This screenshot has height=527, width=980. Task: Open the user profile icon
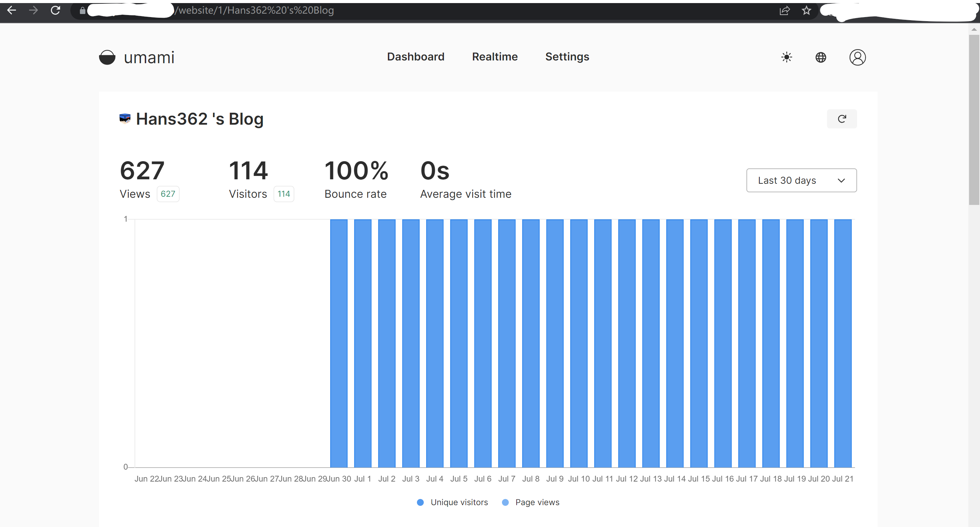(857, 57)
